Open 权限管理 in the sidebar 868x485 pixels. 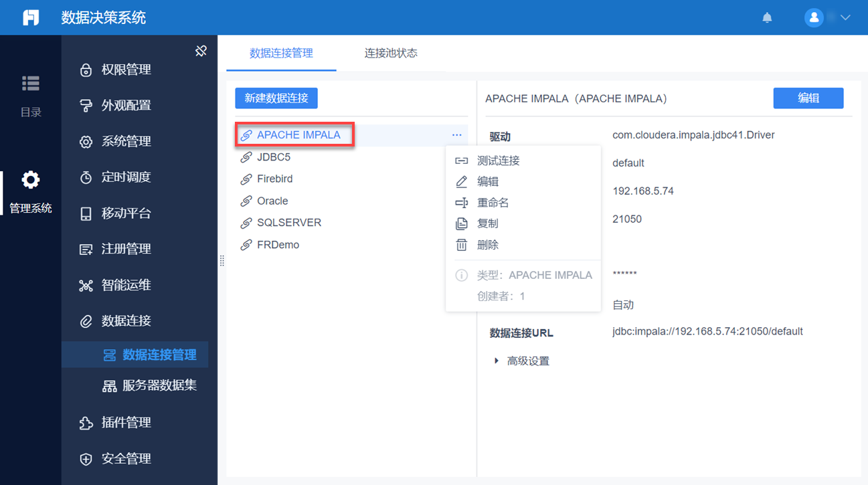[126, 70]
